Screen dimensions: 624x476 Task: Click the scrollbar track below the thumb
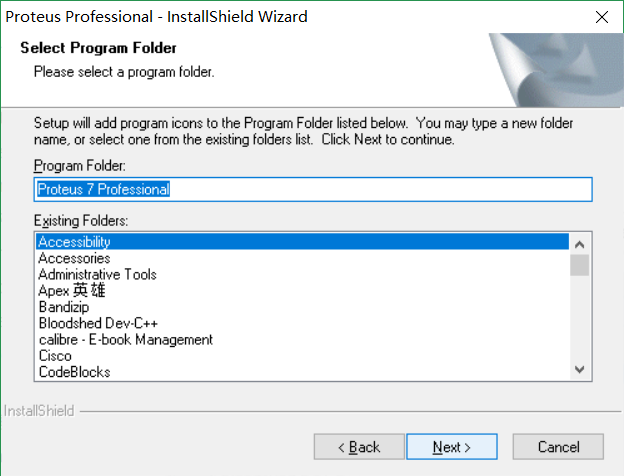point(579,320)
